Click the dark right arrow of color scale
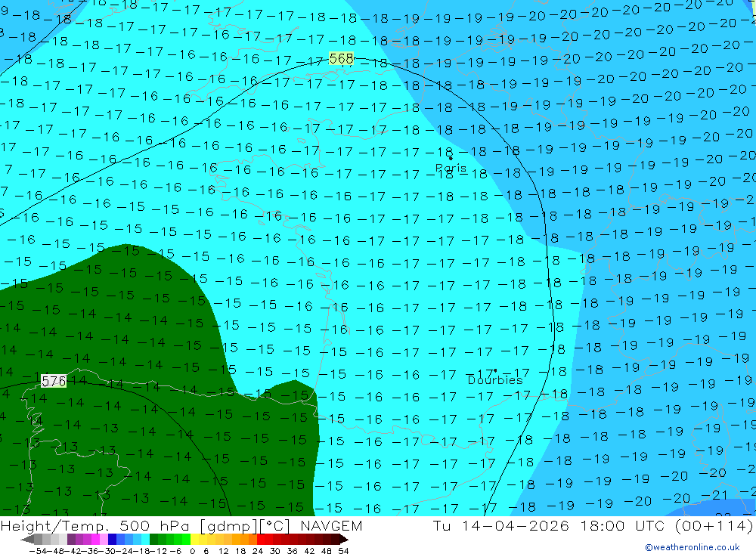The height and width of the screenshot is (554, 756). (x=344, y=540)
